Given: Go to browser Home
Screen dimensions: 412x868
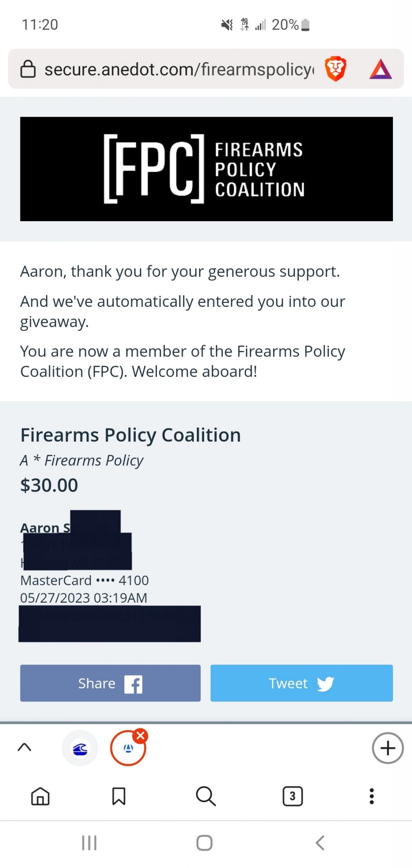Looking at the screenshot, I should (x=40, y=796).
